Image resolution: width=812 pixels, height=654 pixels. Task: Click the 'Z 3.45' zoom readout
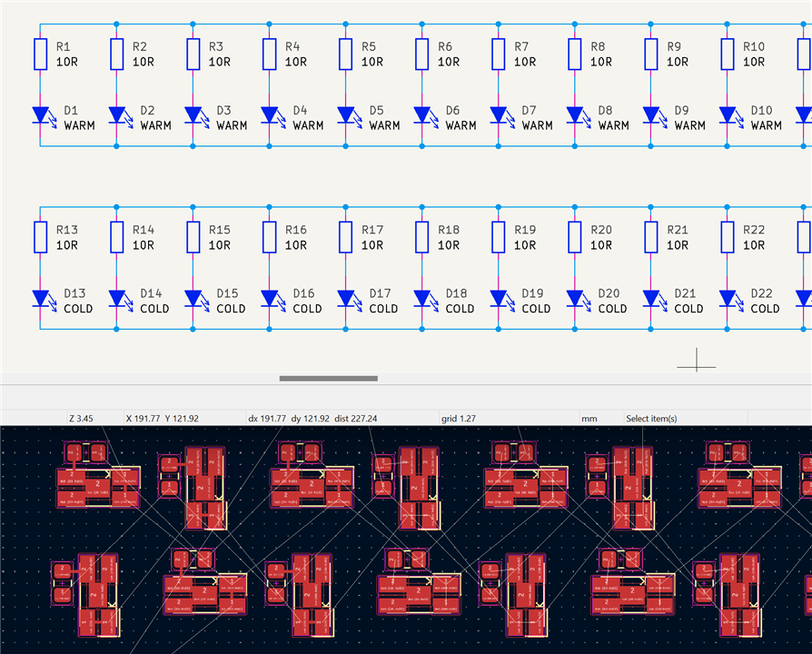tap(81, 419)
